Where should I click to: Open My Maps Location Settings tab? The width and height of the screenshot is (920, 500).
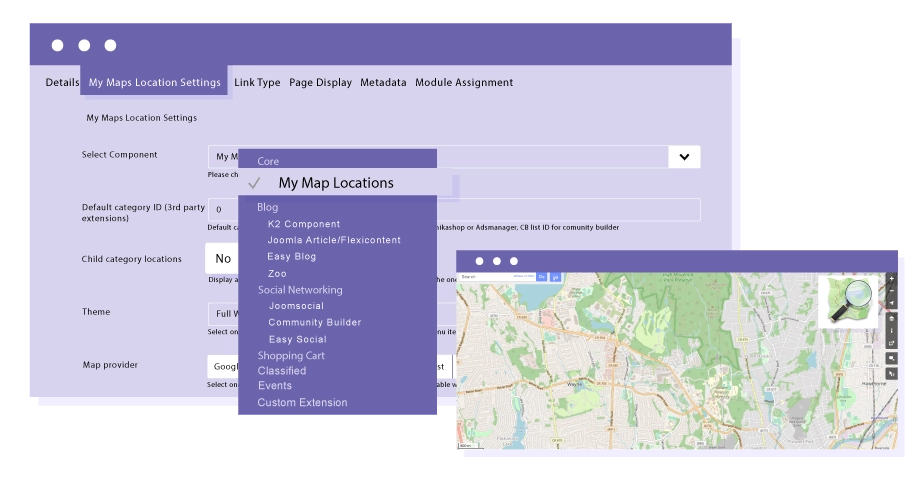pyautogui.click(x=154, y=82)
